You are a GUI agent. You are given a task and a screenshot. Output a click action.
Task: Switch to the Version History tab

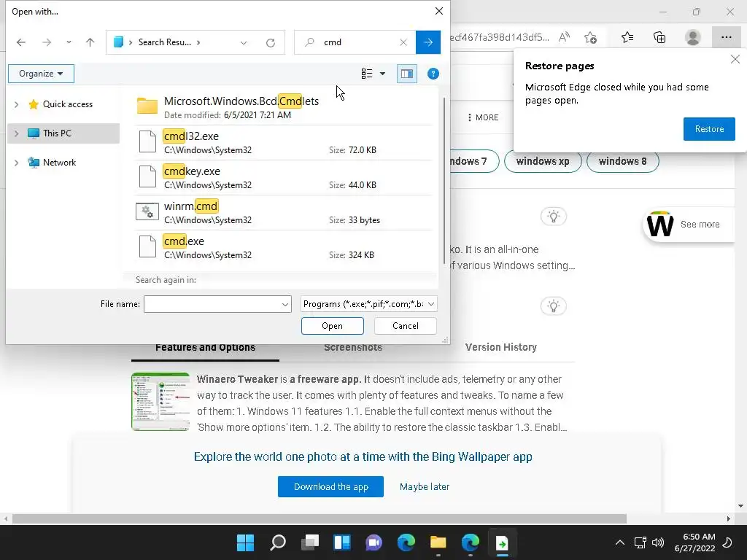tap(500, 348)
